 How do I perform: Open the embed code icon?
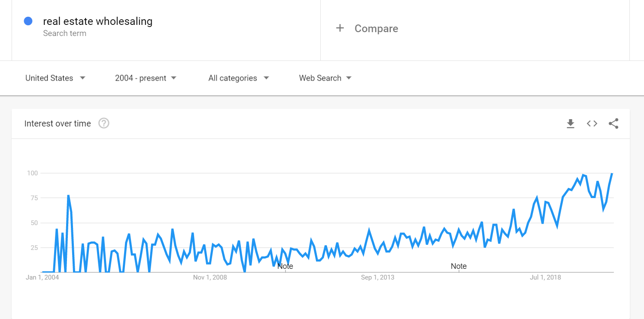pyautogui.click(x=592, y=123)
